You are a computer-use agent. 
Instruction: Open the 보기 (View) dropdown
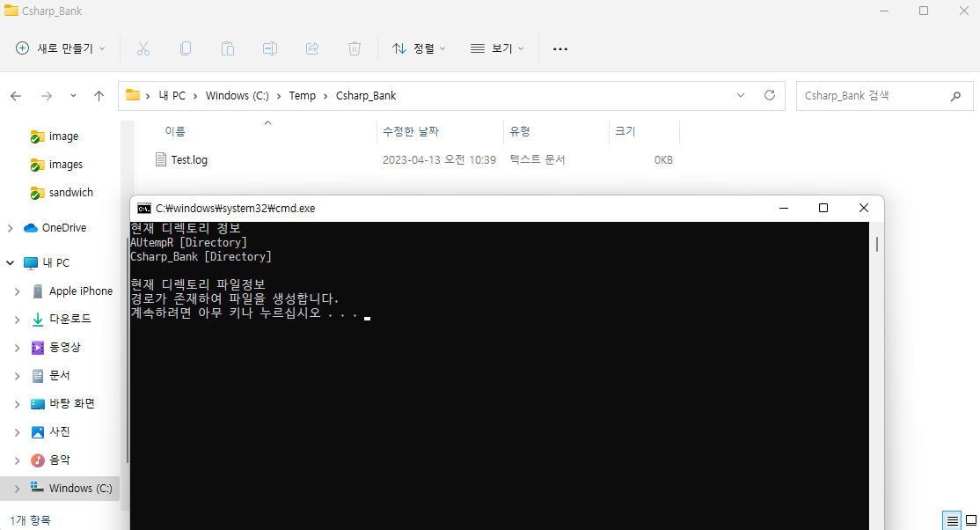click(x=497, y=48)
